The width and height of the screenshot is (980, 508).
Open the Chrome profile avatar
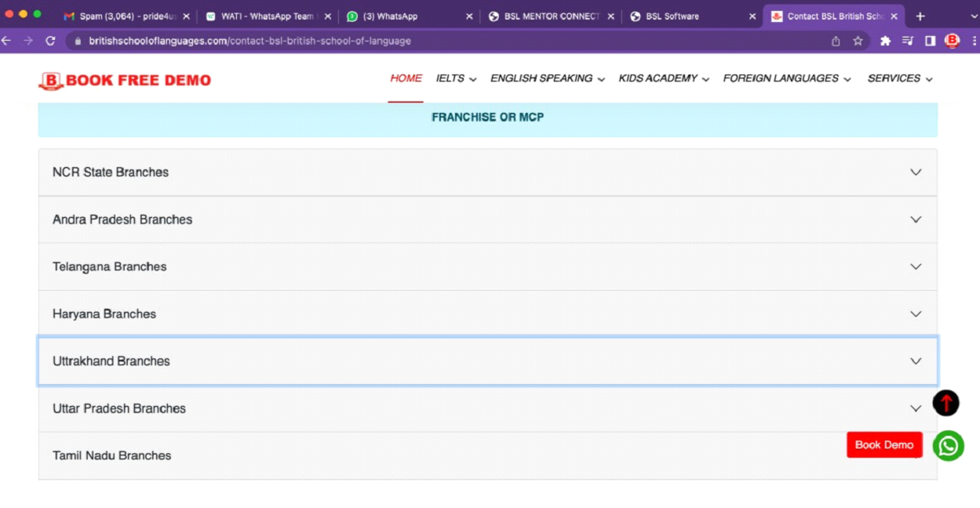click(952, 41)
